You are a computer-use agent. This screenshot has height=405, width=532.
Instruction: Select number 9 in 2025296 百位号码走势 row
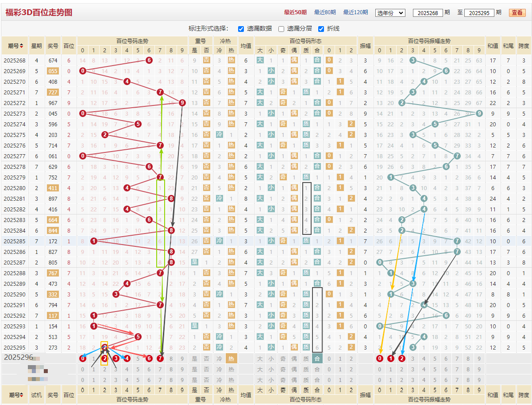[182, 358]
